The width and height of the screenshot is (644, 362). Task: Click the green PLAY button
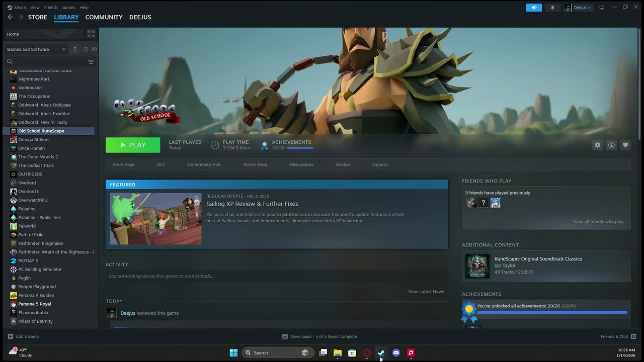[133, 145]
